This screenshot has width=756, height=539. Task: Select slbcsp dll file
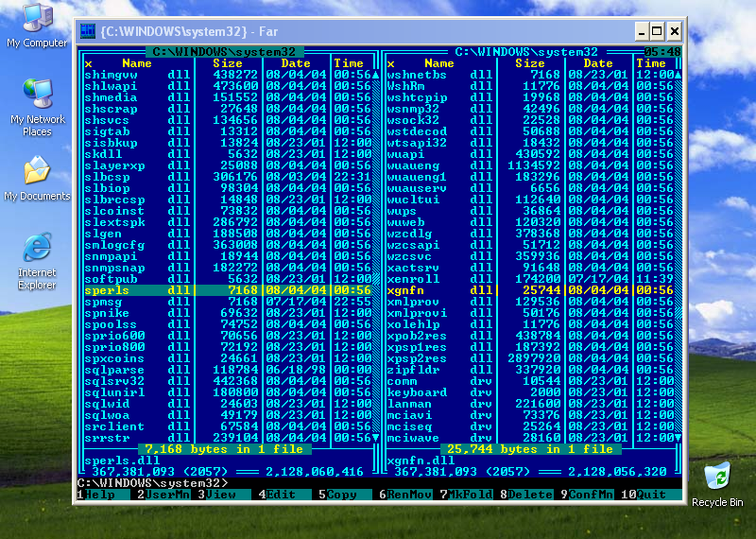228,177
